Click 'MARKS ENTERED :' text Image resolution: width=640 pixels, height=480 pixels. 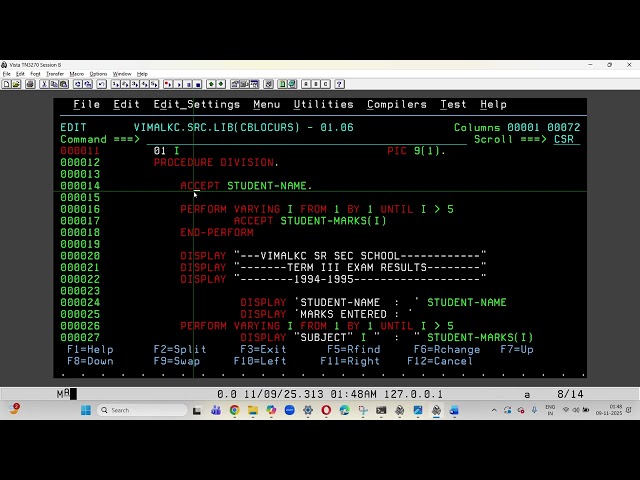[350, 314]
